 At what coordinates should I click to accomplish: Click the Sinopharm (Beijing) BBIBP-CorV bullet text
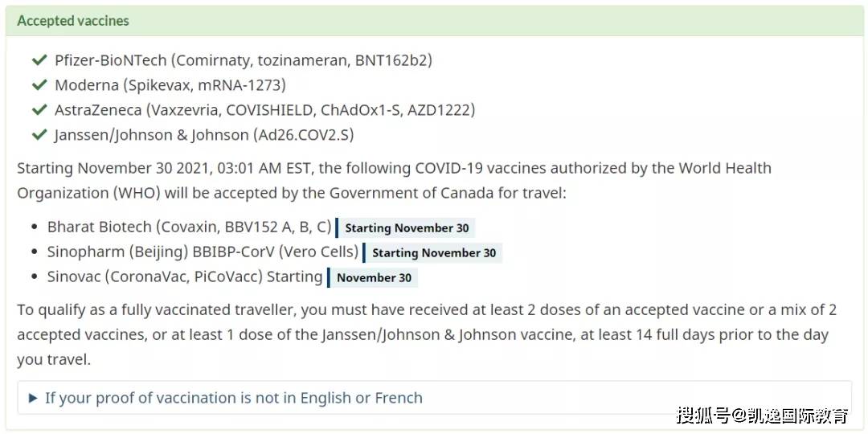[203, 252]
